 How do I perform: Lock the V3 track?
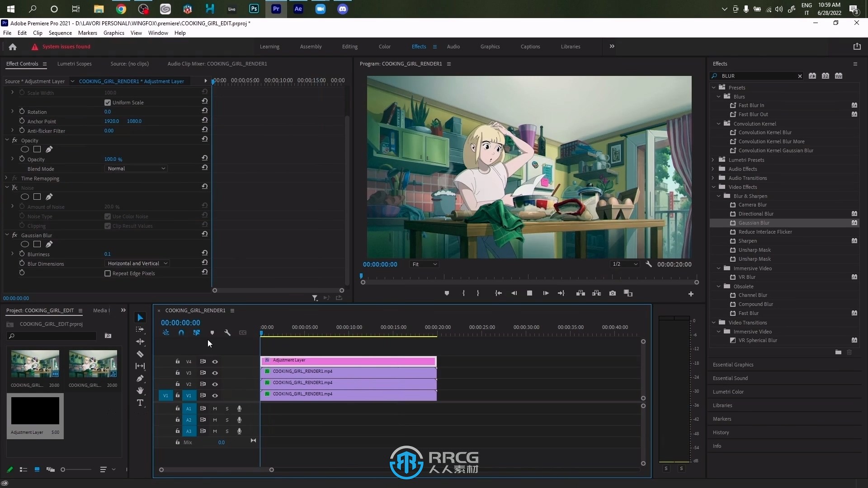click(x=177, y=373)
